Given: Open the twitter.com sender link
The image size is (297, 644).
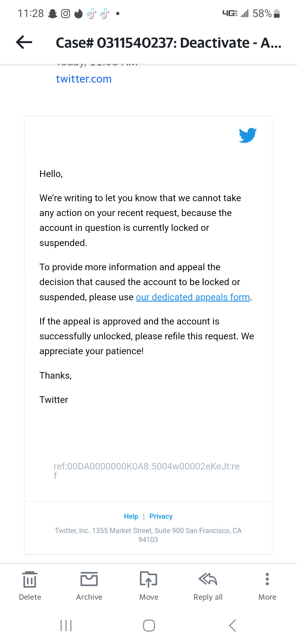Looking at the screenshot, I should click(x=84, y=79).
